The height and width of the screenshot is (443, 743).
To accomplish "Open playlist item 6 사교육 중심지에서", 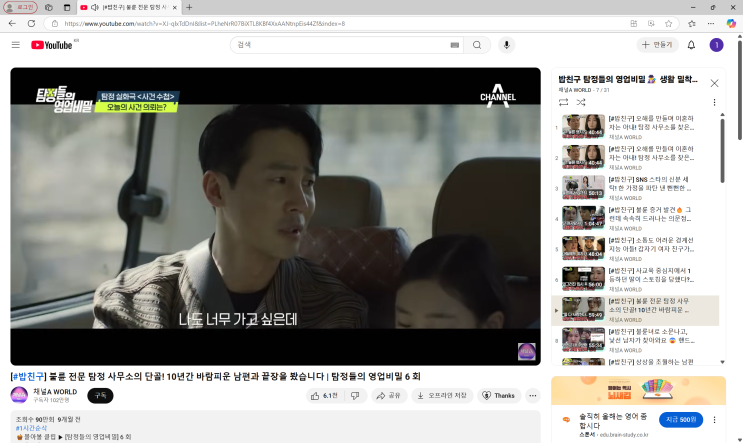I will 635,279.
